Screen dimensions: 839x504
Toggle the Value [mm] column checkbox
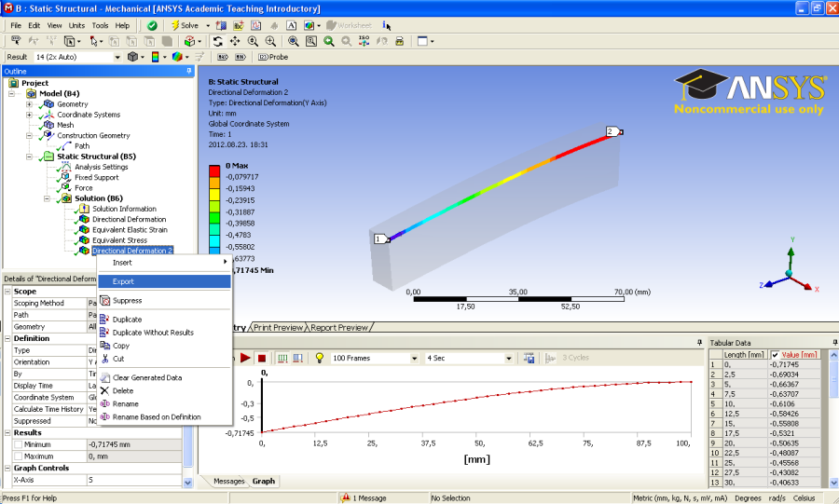(x=775, y=355)
